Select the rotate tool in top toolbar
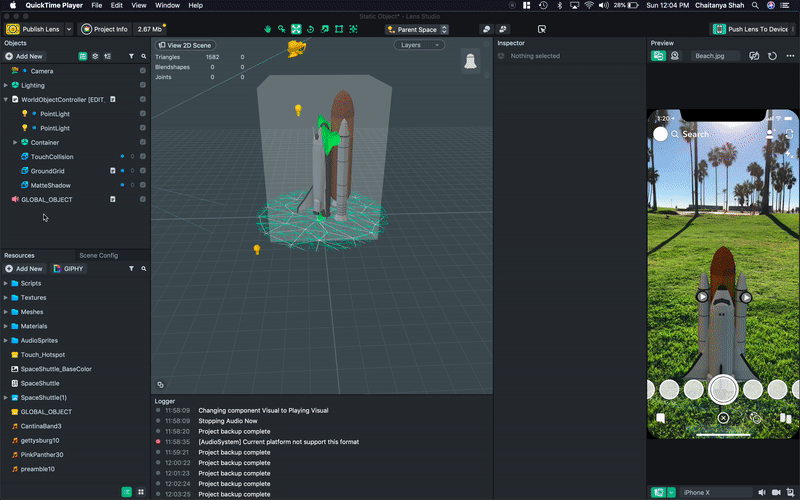The image size is (800, 500). point(310,29)
